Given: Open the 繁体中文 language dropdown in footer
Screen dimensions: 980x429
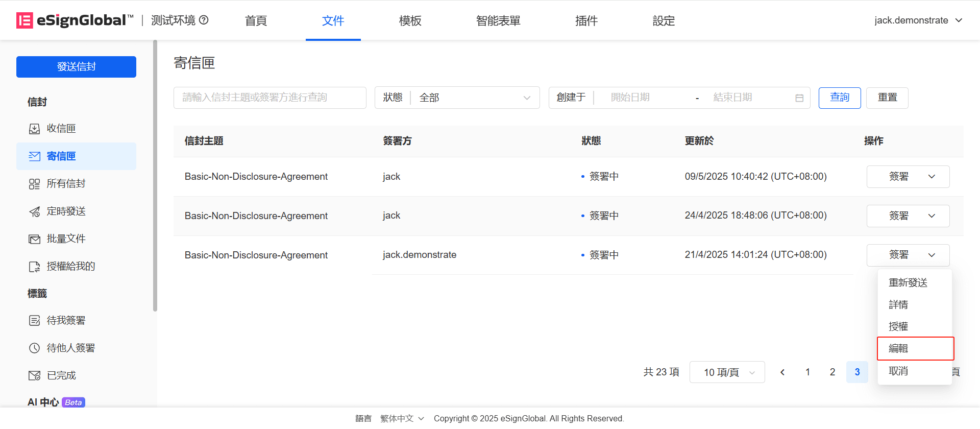Looking at the screenshot, I should [x=402, y=418].
